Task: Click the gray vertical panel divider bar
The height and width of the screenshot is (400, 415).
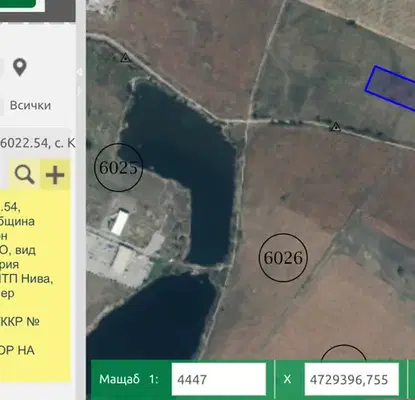Action: click(81, 200)
